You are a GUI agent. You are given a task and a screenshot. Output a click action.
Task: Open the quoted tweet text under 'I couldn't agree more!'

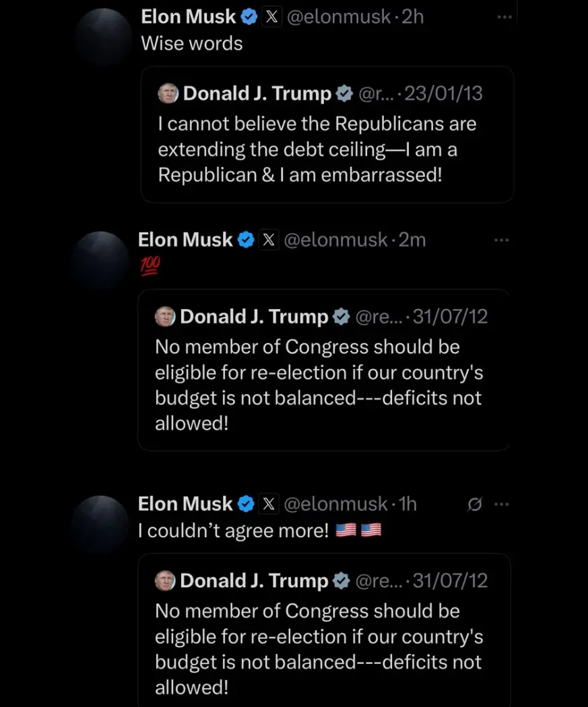(x=318, y=649)
